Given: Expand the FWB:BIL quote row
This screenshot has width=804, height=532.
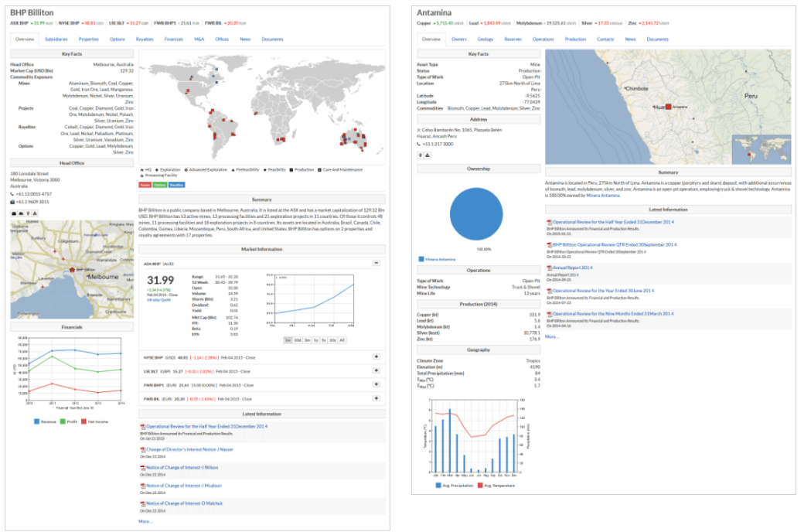Looking at the screenshot, I should coord(376,399).
